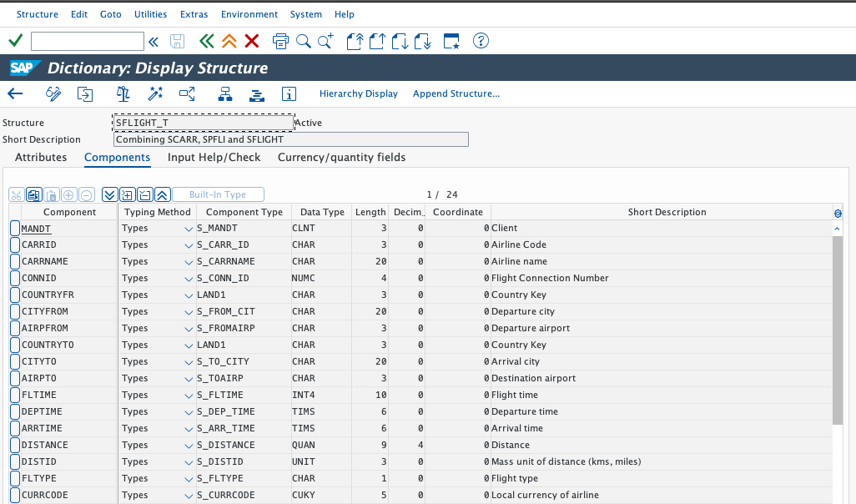Image resolution: width=856 pixels, height=504 pixels.
Task: Go to first page icon
Action: [355, 41]
